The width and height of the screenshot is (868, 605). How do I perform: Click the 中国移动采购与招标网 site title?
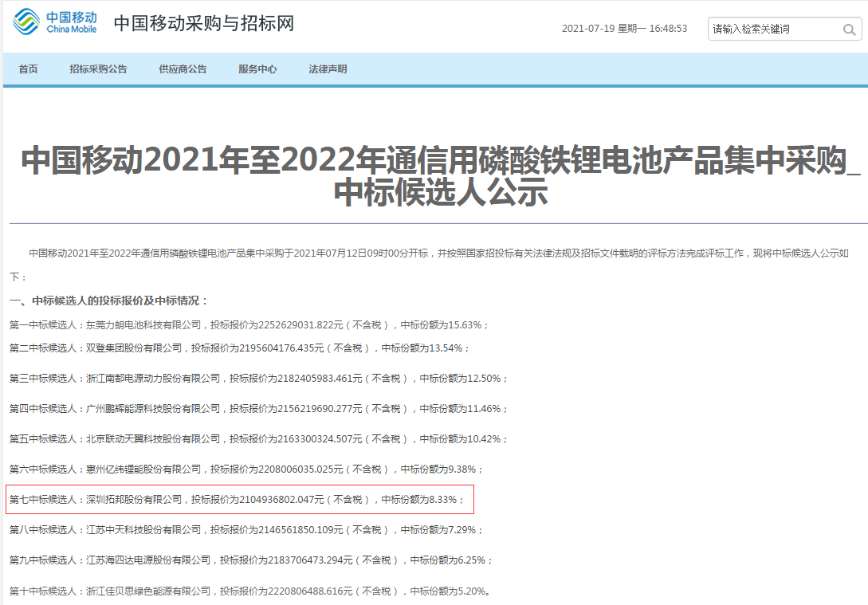203,24
